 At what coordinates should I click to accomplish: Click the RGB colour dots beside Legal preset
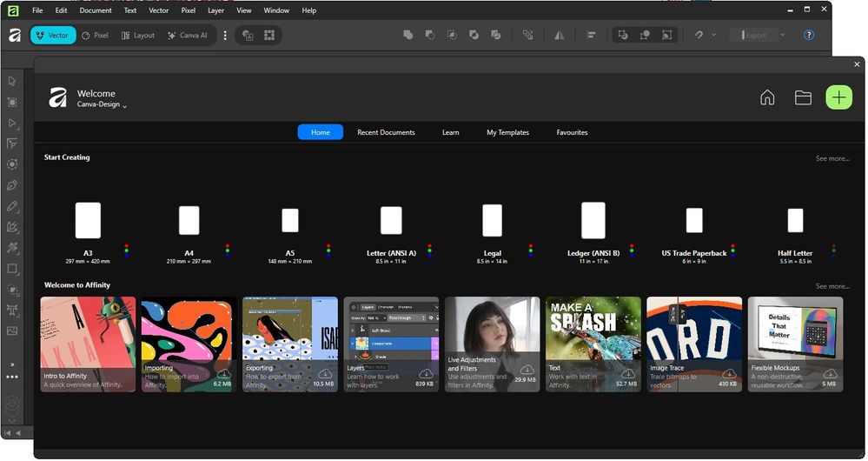click(530, 251)
